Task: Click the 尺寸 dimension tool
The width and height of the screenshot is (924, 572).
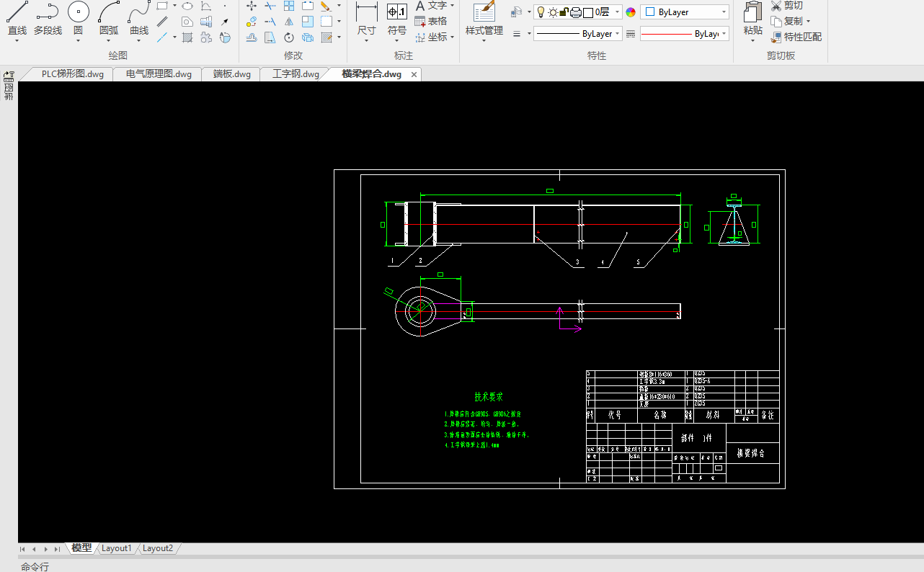Action: point(366,19)
